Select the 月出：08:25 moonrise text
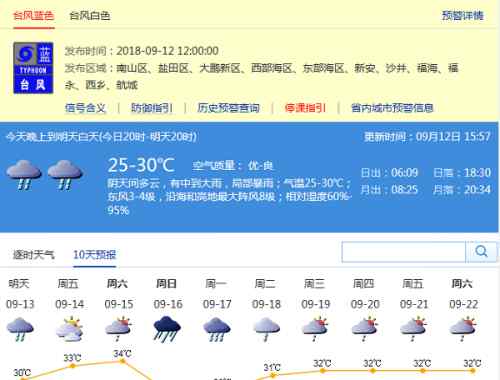The image size is (500, 380). (x=389, y=190)
